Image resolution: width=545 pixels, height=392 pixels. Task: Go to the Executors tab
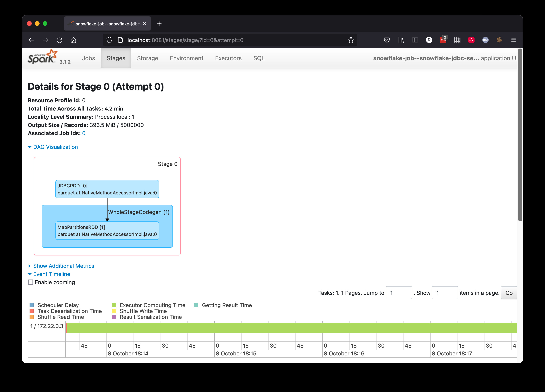click(x=228, y=58)
